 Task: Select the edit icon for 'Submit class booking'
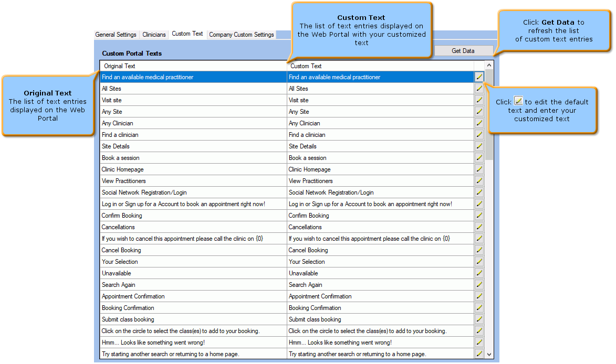pyautogui.click(x=479, y=319)
